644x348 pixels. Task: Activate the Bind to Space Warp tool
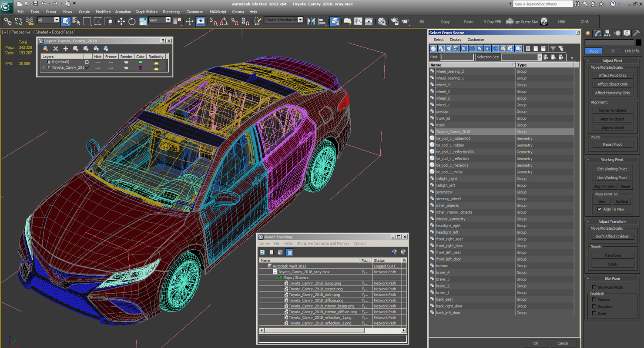coord(30,21)
